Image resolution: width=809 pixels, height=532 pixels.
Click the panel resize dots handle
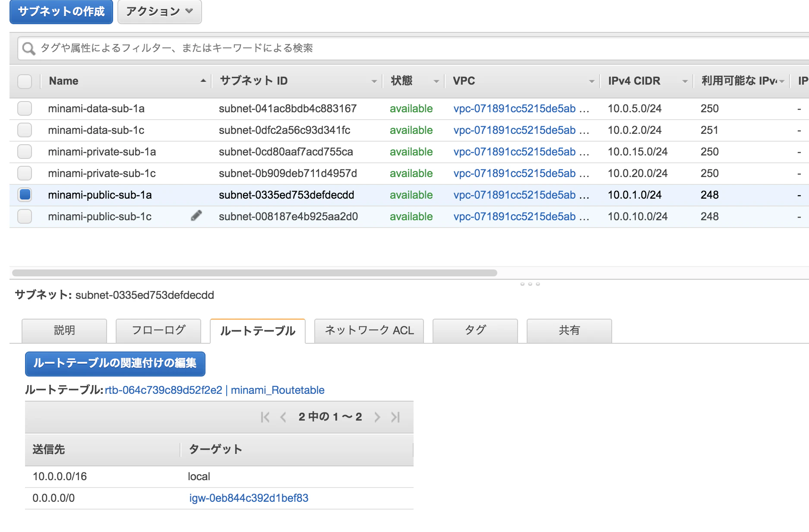pos(530,284)
